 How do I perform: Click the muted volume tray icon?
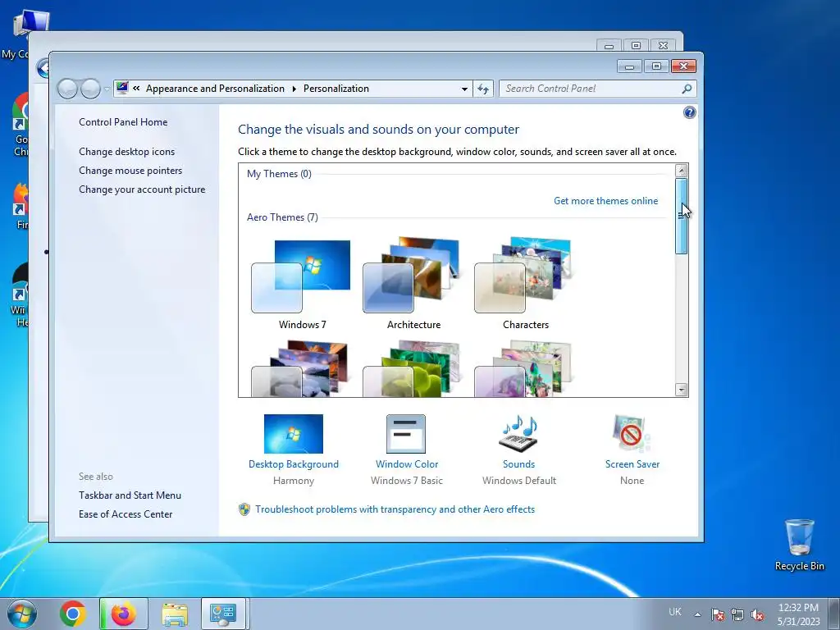(x=757, y=614)
